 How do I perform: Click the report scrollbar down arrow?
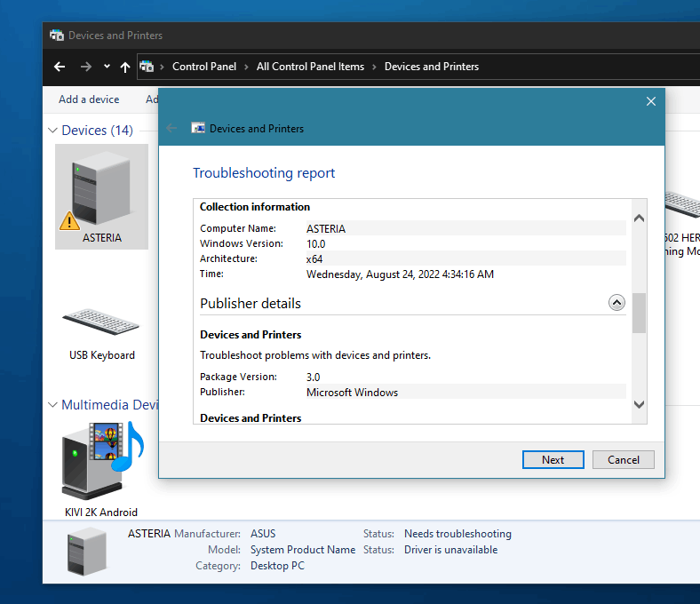(639, 404)
